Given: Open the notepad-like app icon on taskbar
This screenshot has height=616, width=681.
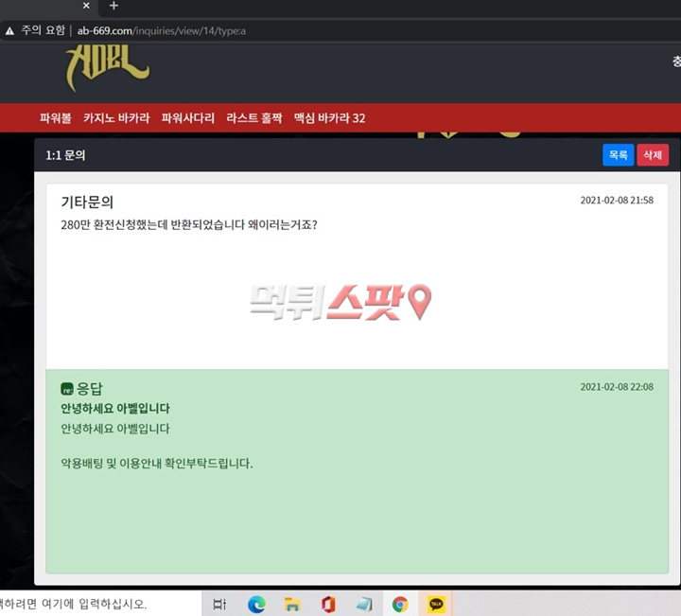Looking at the screenshot, I should 364,605.
